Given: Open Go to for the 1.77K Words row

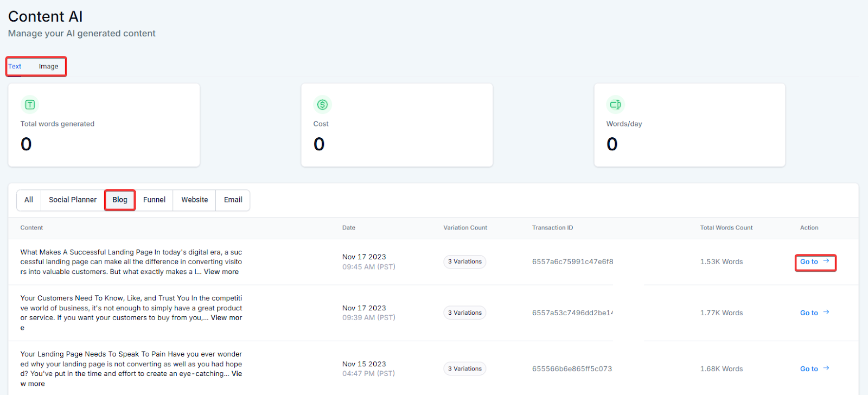Looking at the screenshot, I should [815, 313].
